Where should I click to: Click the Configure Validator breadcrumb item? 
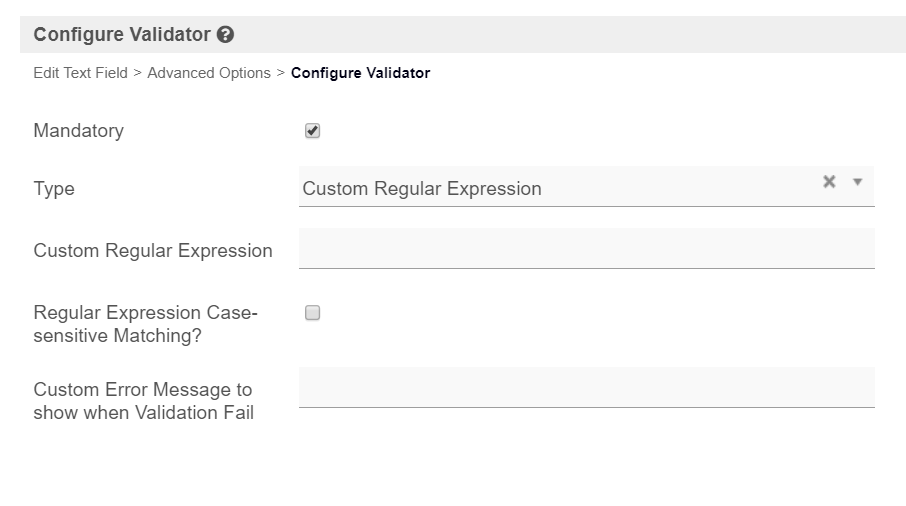(360, 73)
